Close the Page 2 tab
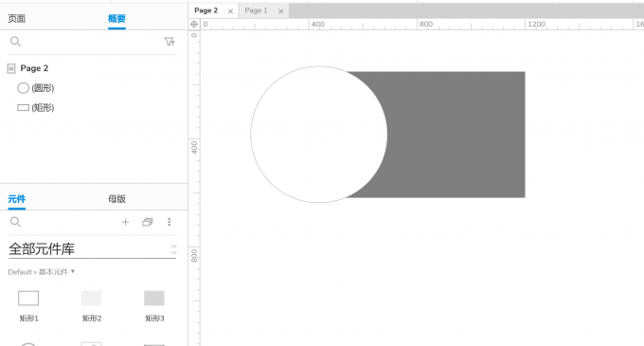 tap(230, 11)
